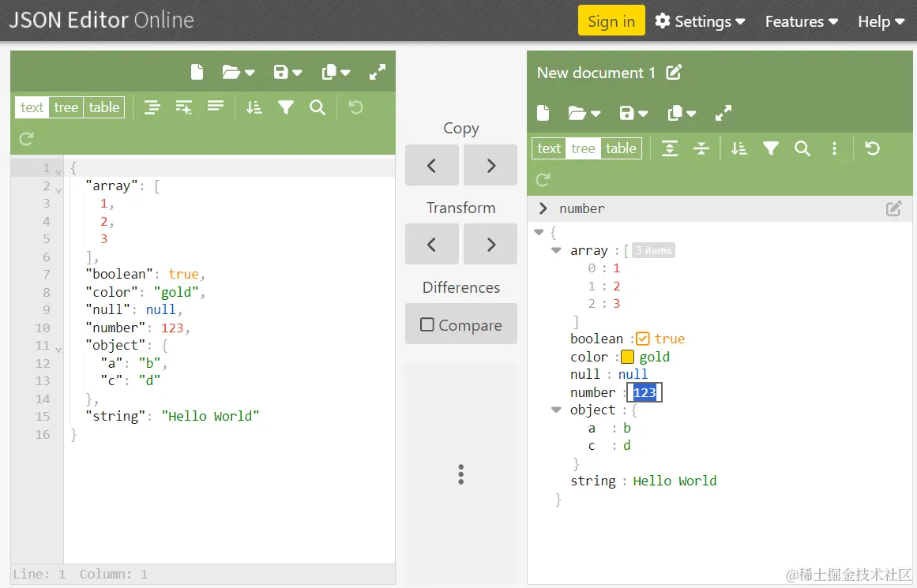The width and height of the screenshot is (917, 588).
Task: Expand all nodes in right panel
Action: pos(670,148)
